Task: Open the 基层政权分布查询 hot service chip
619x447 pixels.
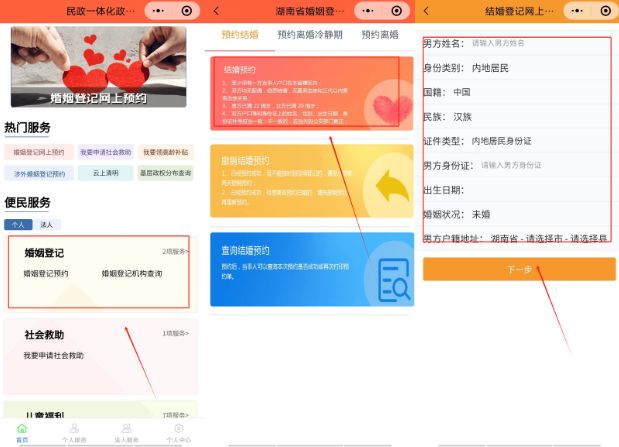Action: pyautogui.click(x=165, y=173)
